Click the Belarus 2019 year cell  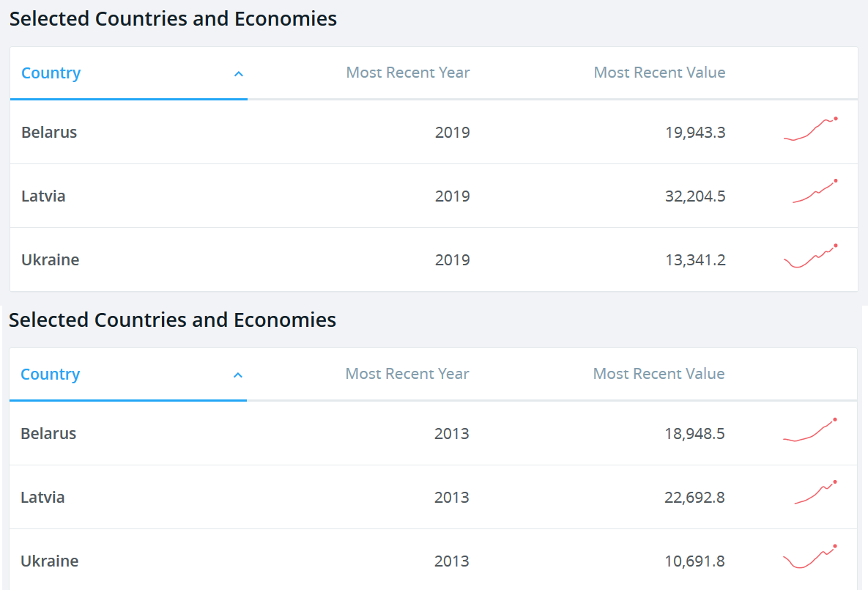pos(452,133)
